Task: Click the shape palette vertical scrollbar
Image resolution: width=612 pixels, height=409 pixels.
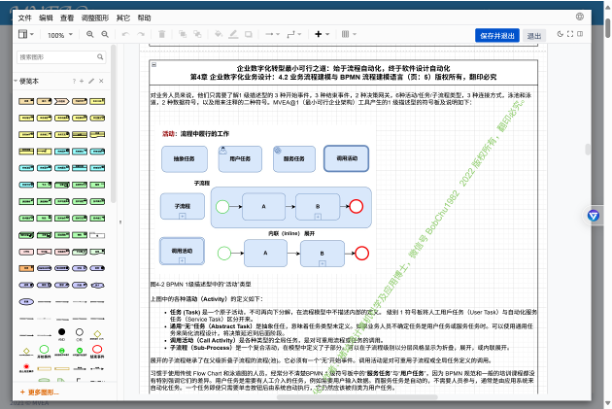Action: pyautogui.click(x=114, y=124)
